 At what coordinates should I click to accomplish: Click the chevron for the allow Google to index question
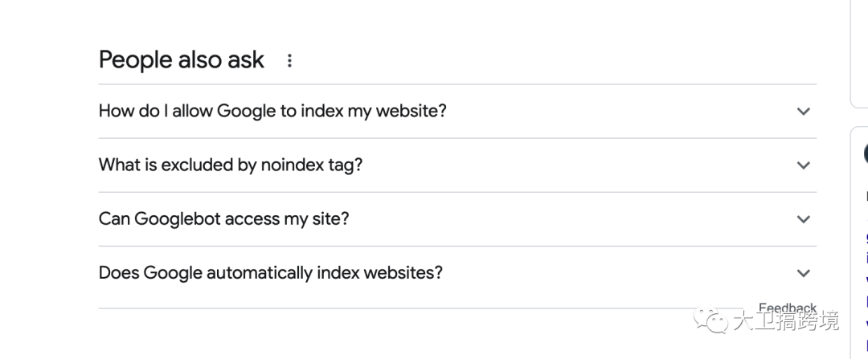tap(803, 112)
